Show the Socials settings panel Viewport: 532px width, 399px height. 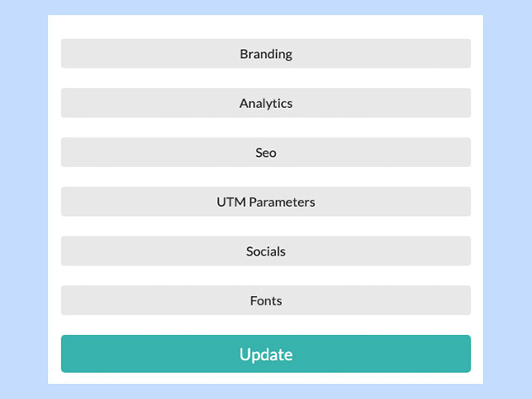coord(265,251)
